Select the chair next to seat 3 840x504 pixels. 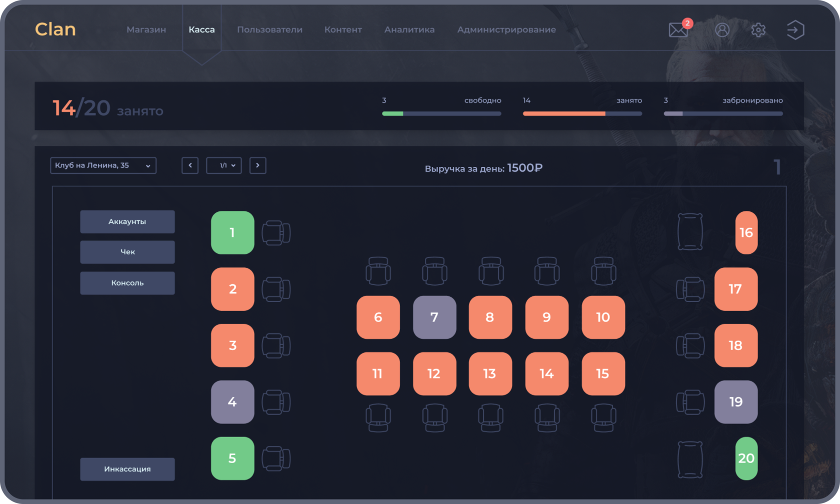point(276,346)
